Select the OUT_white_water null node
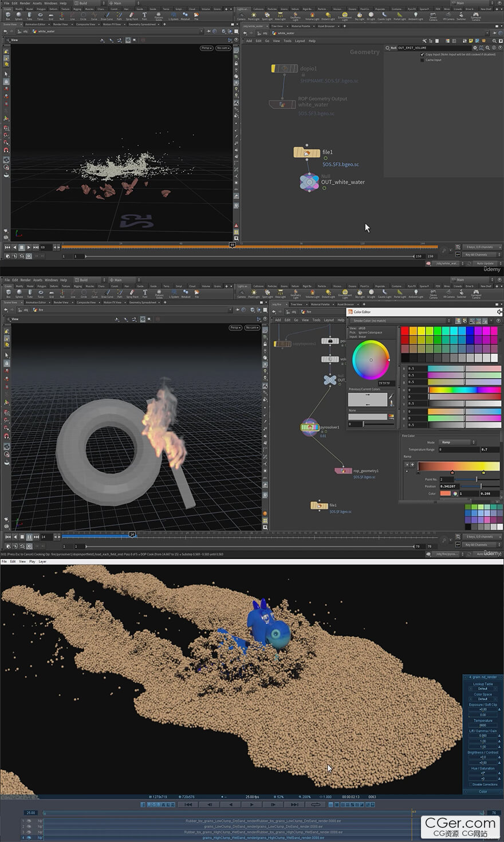Image resolution: width=504 pixels, height=842 pixels. coord(309,182)
